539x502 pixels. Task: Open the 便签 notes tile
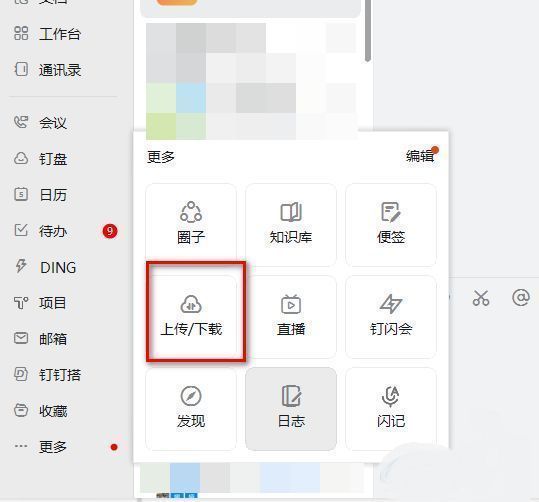tap(391, 224)
